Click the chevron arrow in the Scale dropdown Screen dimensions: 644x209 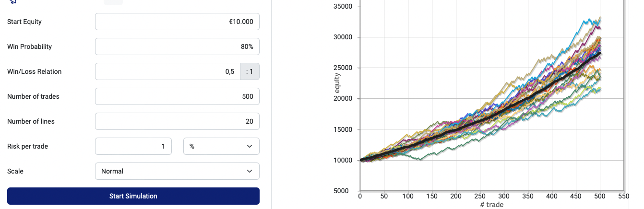click(249, 171)
